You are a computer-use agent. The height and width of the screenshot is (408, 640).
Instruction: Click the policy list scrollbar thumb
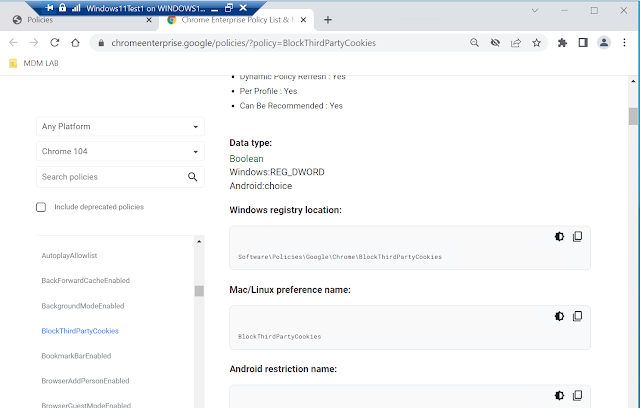click(199, 291)
